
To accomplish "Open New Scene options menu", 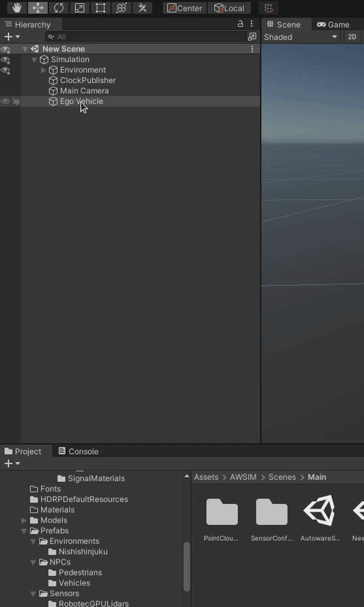I will tap(252, 49).
